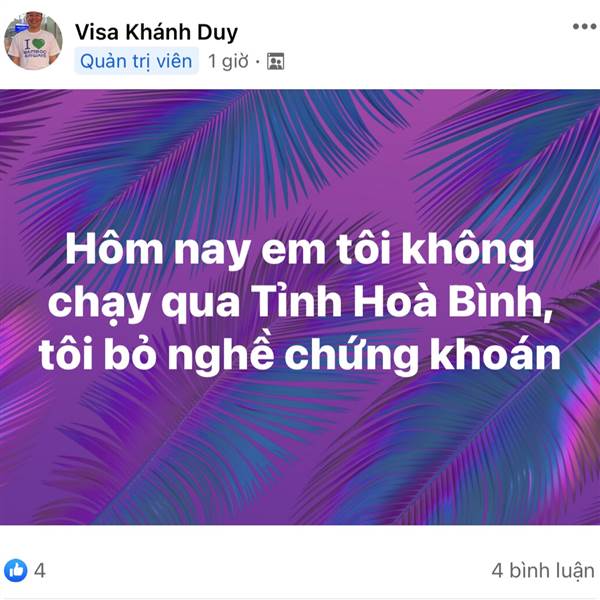600x600 pixels.
Task: Show who reacted via the count 4
Action: (x=40, y=571)
